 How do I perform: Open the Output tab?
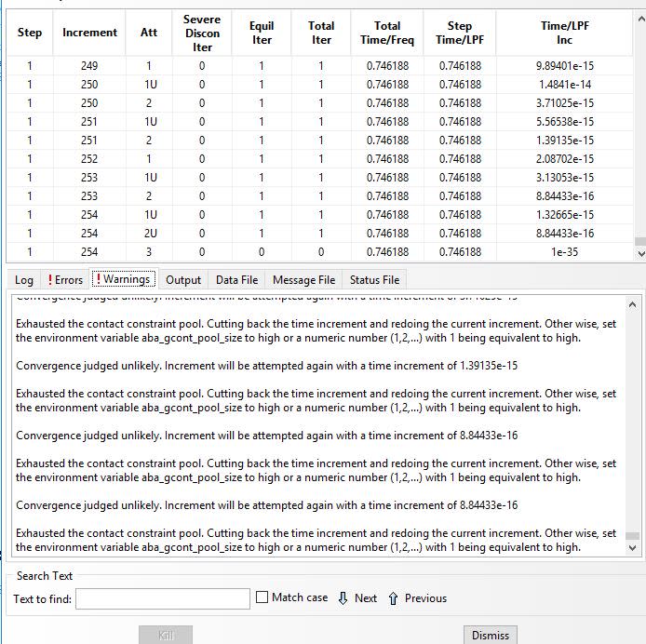coord(183,280)
